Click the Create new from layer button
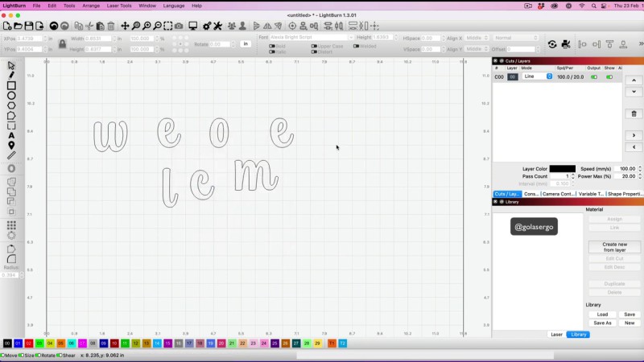 point(614,247)
